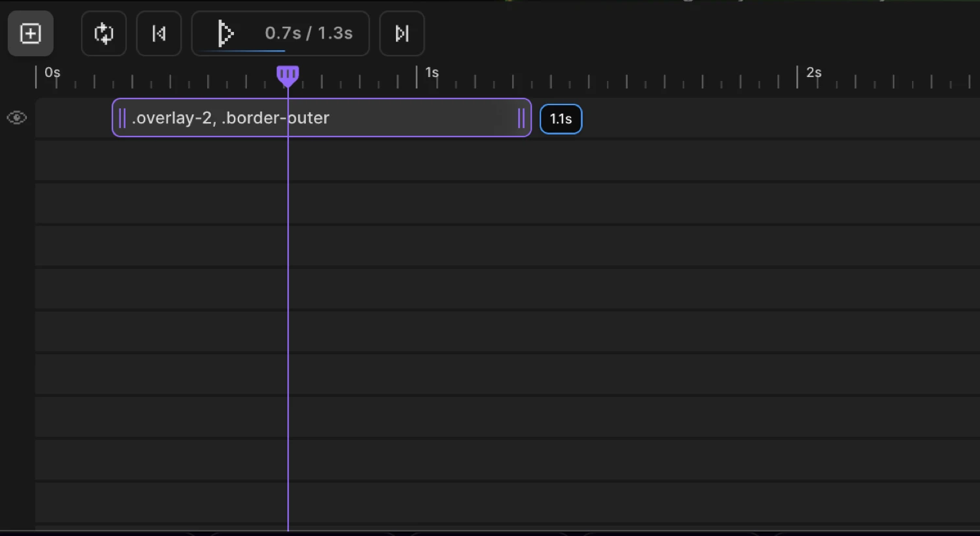Click the right trim handle of the animation bar
Image resolution: width=980 pixels, height=536 pixels.
click(x=522, y=118)
